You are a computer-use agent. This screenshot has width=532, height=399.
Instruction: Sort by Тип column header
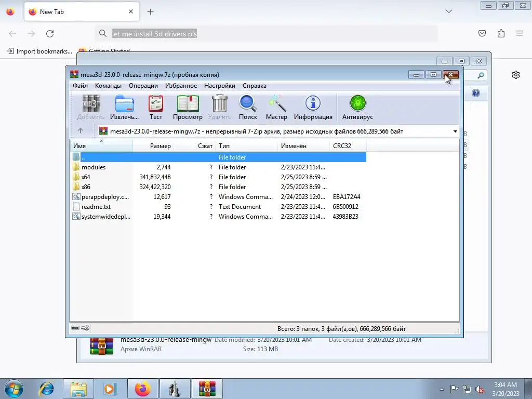[x=247, y=146]
